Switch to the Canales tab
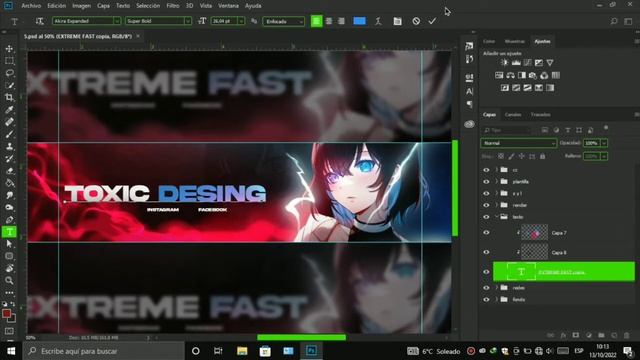Screen dimensions: 640x360 tap(513, 115)
